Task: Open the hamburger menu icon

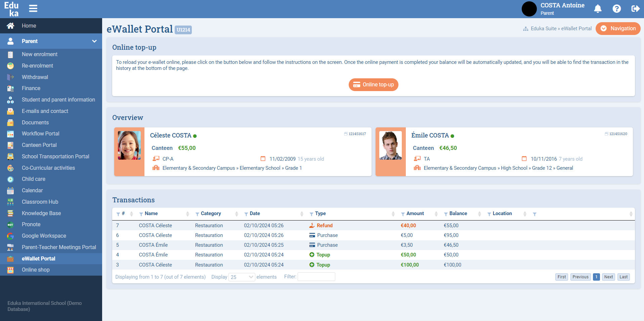Action: tap(33, 8)
